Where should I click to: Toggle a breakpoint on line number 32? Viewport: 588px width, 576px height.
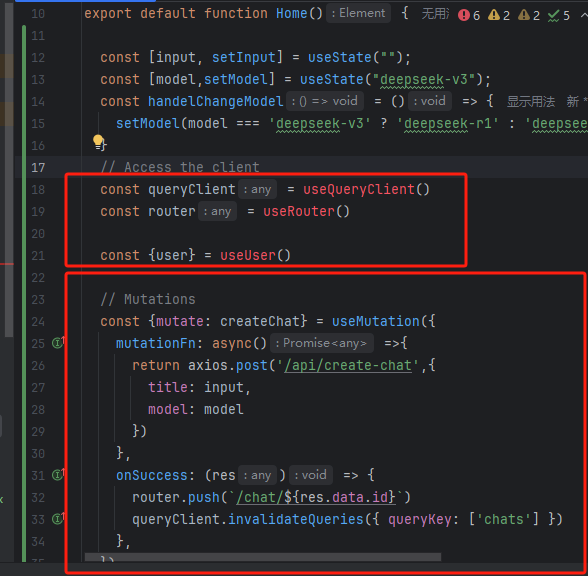click(38, 498)
